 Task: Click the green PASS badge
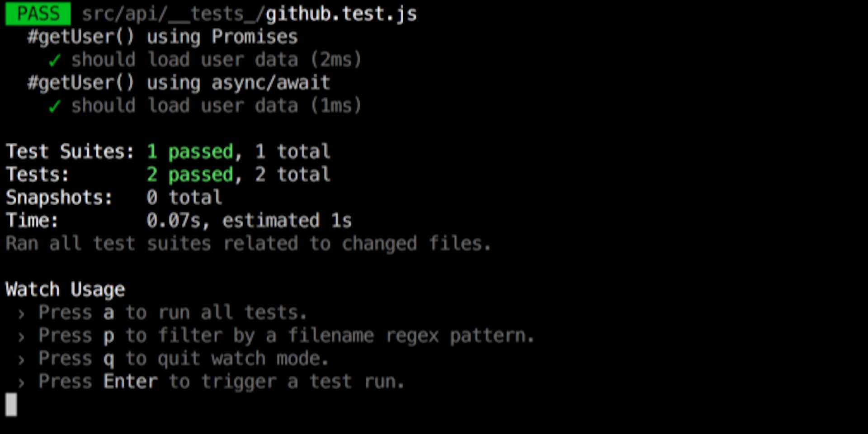[38, 14]
